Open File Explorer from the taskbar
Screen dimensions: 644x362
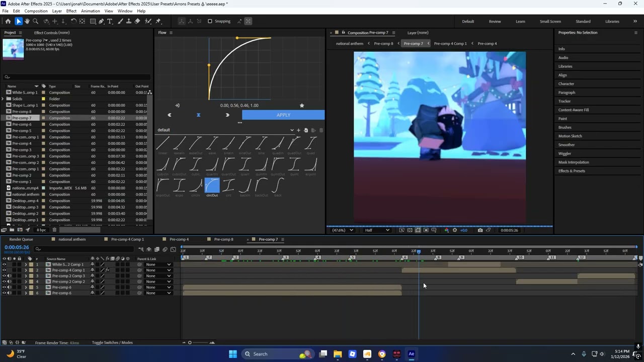pyautogui.click(x=338, y=354)
